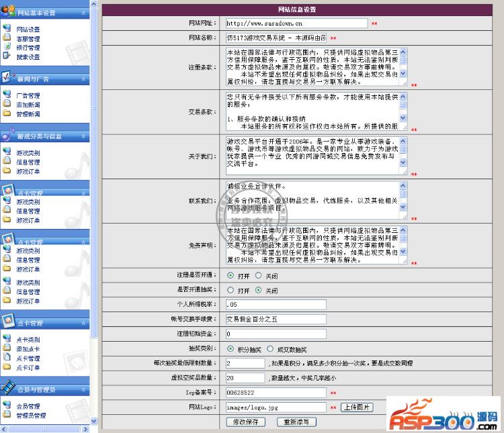The width and height of the screenshot is (504, 433).
Task: Click the 网站网址 input field
Action: click(296, 23)
